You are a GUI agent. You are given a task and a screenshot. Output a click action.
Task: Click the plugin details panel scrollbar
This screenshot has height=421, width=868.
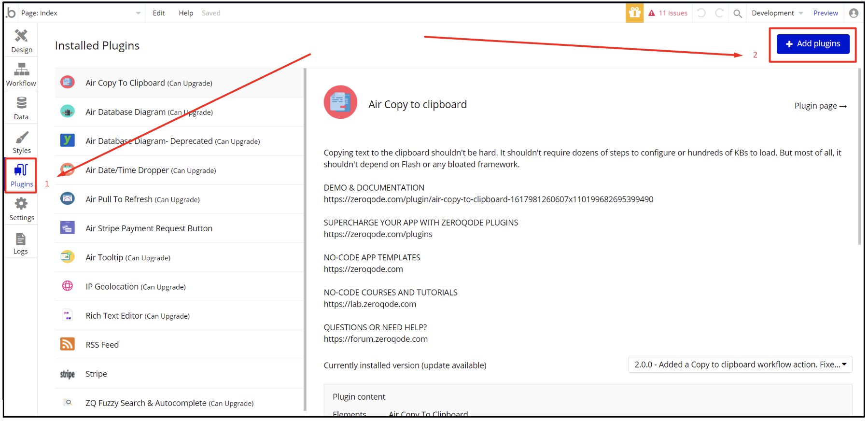[859, 157]
